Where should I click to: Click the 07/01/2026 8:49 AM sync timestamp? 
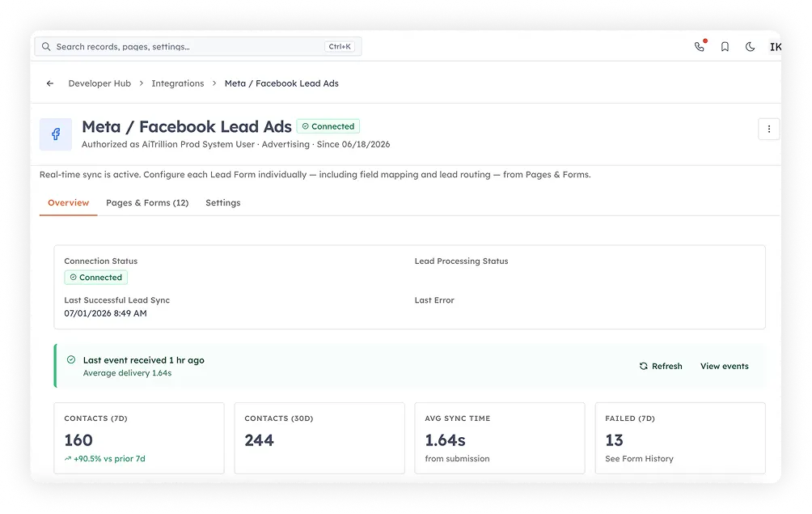[x=105, y=313]
